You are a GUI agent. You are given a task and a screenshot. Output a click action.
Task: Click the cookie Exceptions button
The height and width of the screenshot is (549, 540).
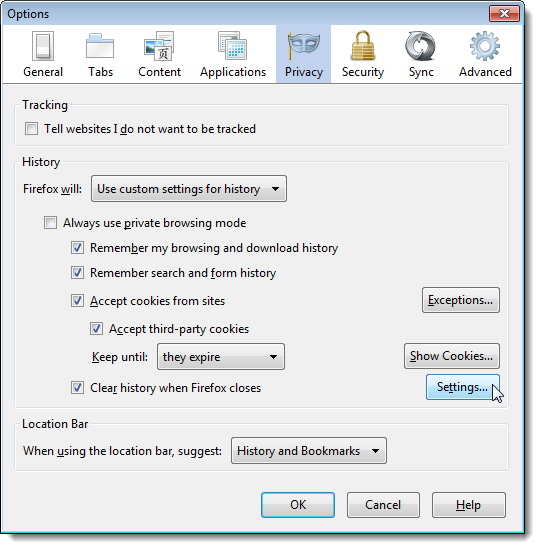pos(461,300)
